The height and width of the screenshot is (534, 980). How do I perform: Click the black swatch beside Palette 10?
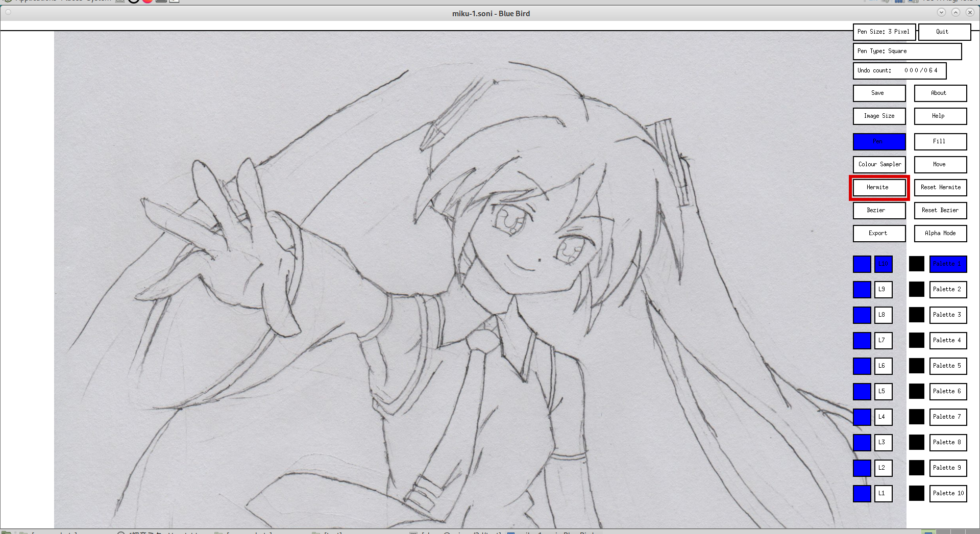(x=917, y=493)
